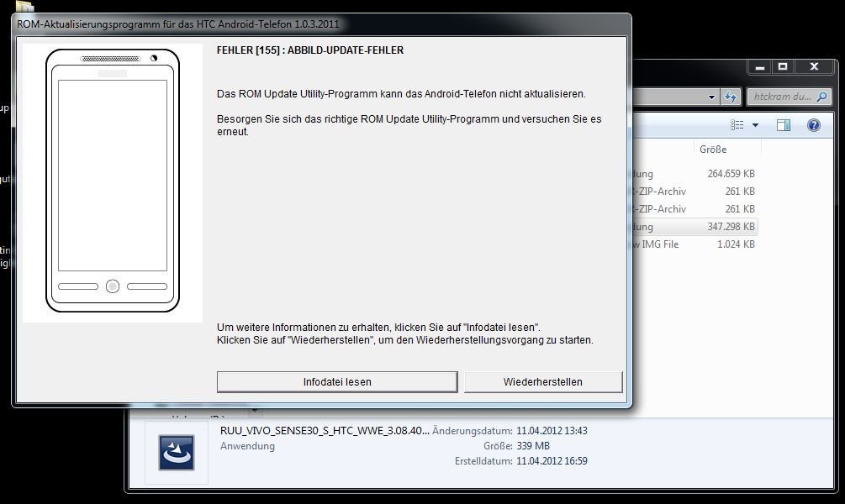Viewport: 845px width, 504px height.
Task: Click the Größe value 339 MB
Action: (533, 446)
